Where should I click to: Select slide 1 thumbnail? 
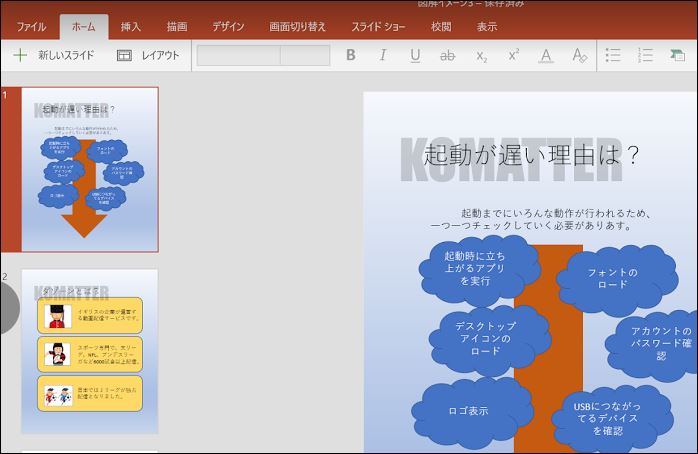click(x=90, y=170)
